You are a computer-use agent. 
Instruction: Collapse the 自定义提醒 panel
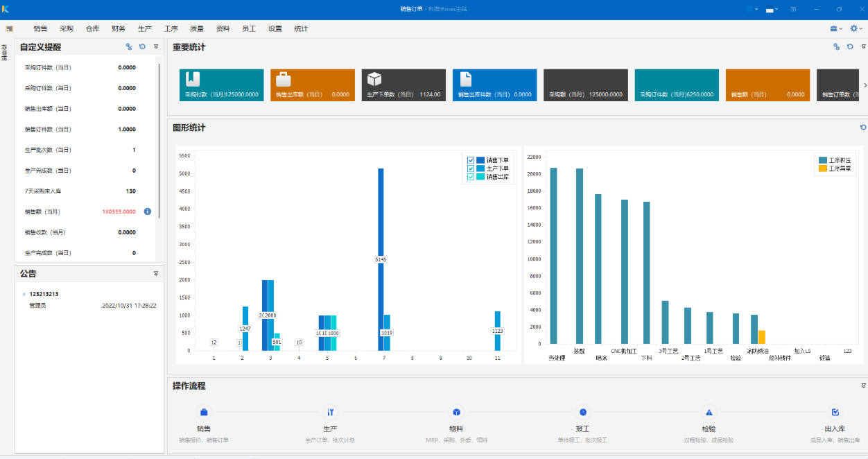(x=156, y=47)
